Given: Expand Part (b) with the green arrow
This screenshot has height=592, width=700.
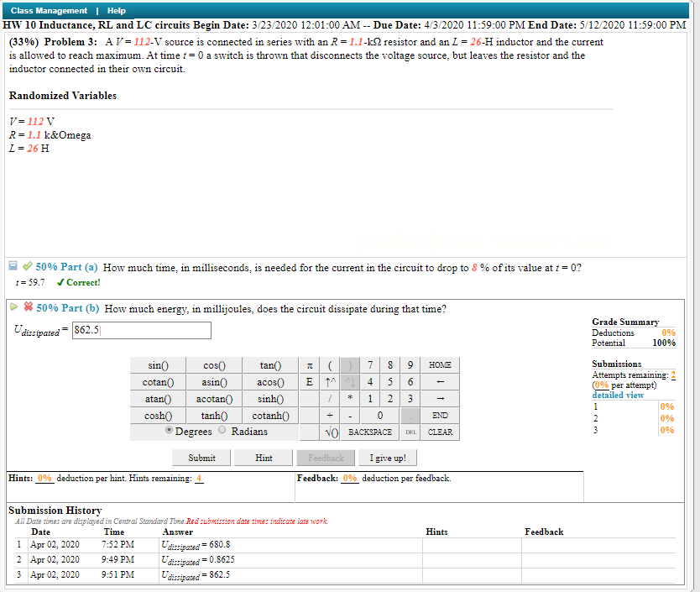Looking at the screenshot, I should (11, 308).
